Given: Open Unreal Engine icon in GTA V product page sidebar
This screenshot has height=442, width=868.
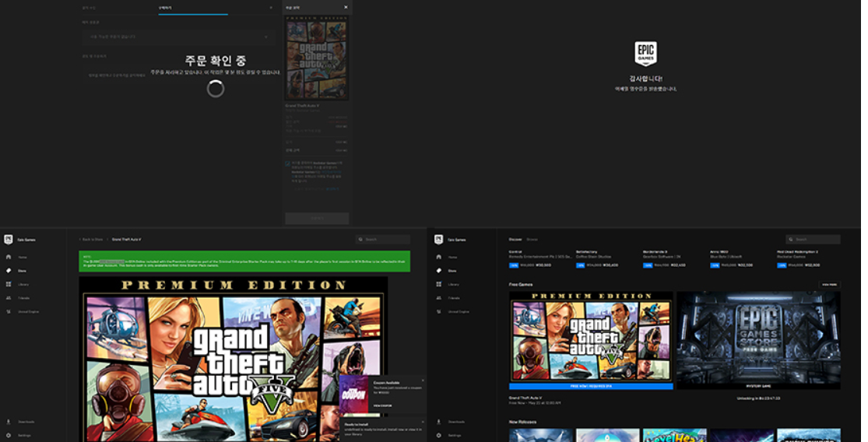Looking at the screenshot, I should click(9, 311).
